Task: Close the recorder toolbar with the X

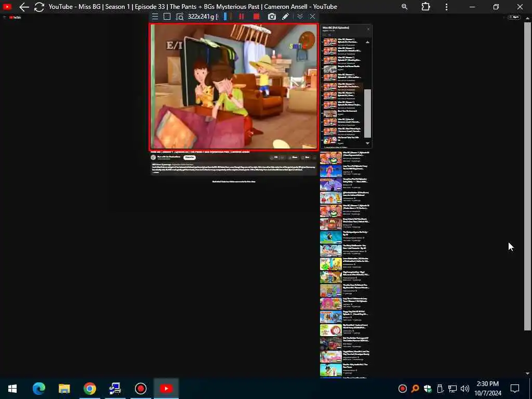Action: 312,17
